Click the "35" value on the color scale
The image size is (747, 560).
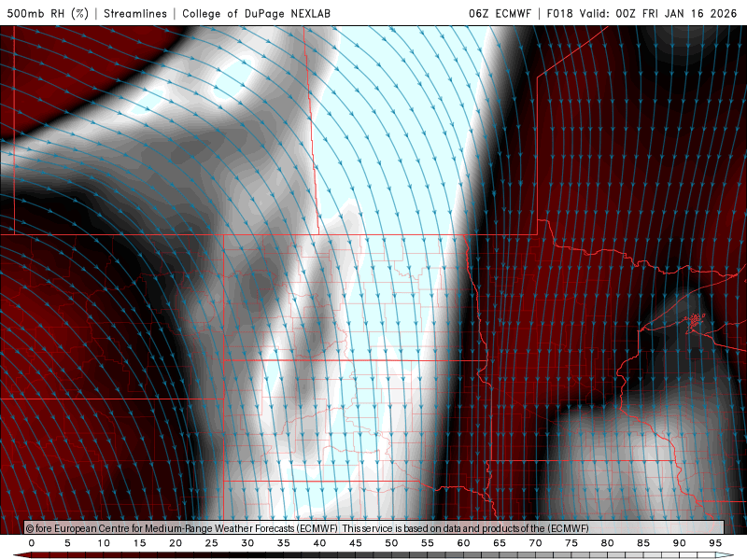284,543
